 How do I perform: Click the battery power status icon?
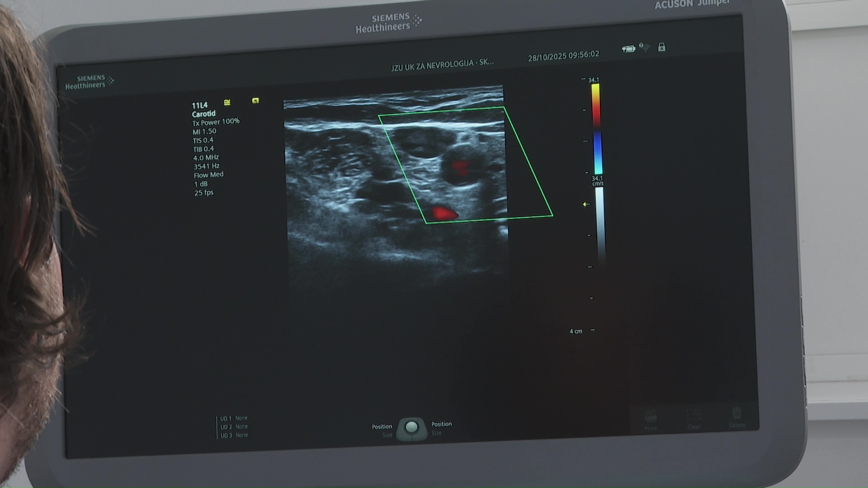(628, 49)
